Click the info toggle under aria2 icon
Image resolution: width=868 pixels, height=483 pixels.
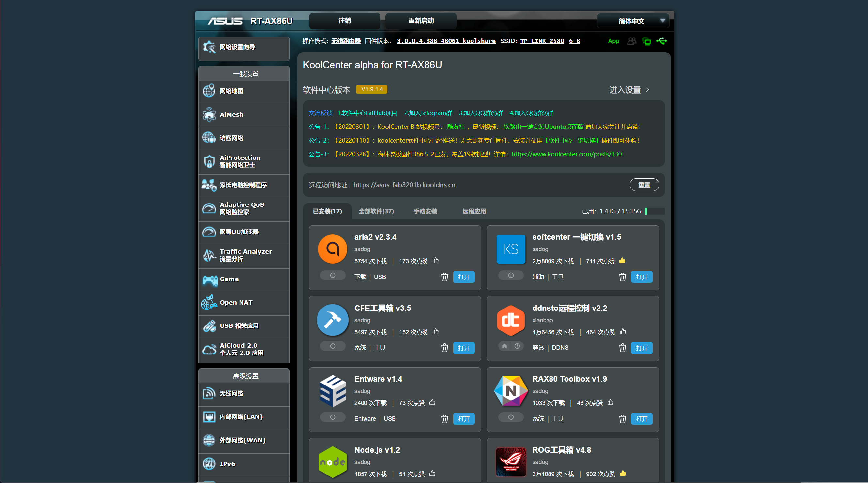(333, 276)
